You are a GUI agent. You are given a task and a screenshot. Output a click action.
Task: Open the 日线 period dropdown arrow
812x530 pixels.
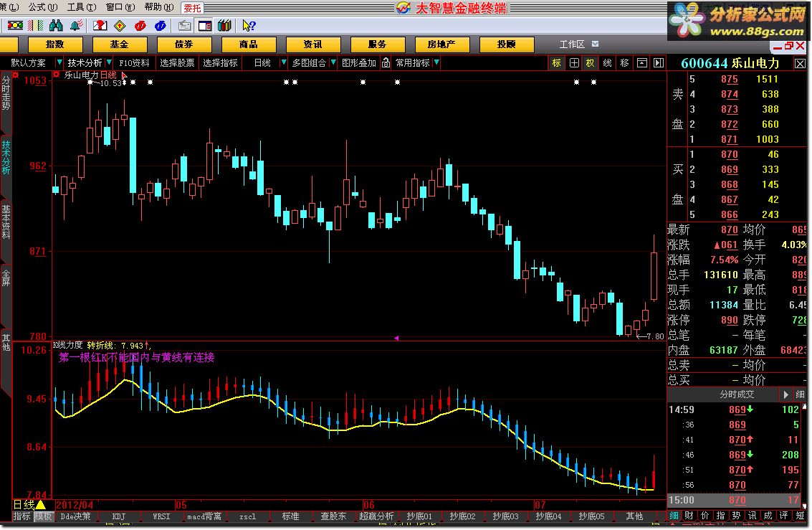pos(283,62)
